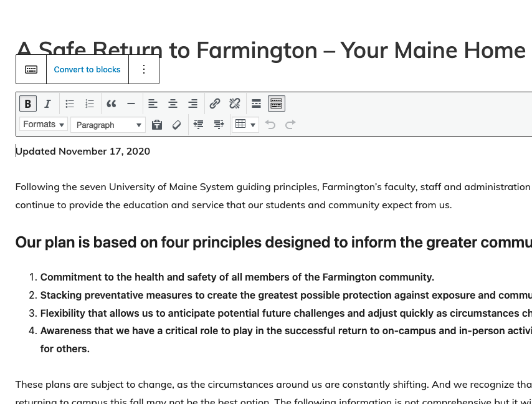Viewport: 532px width, 404px height.
Task: Click list item 'Commitment to the health and safety'
Action: [x=237, y=277]
